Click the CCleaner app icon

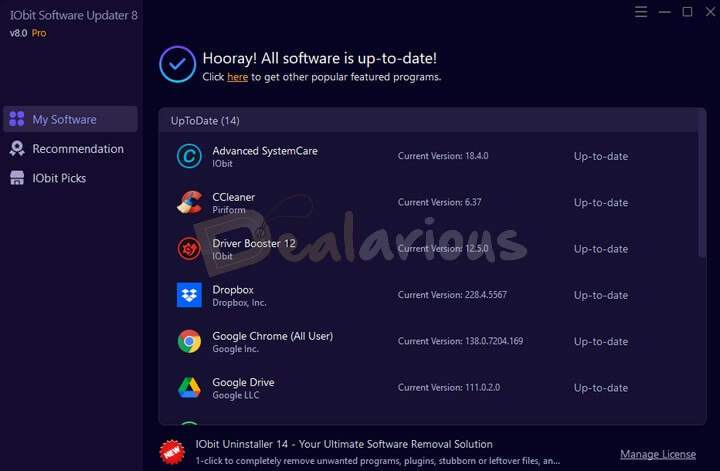click(189, 202)
